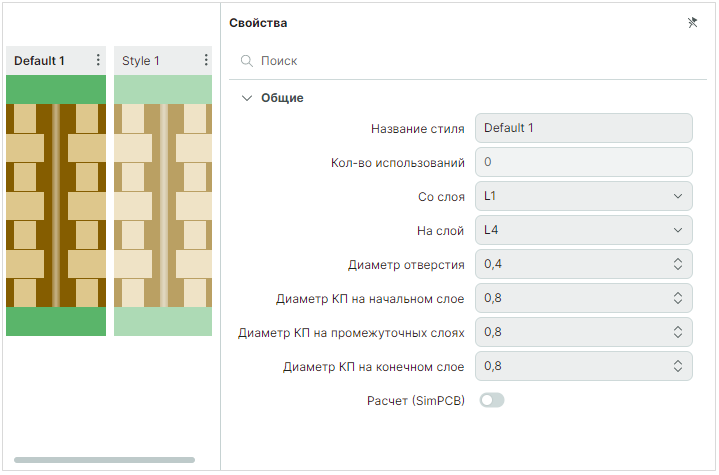Click the horizontal scrollbar under the styles
Viewport: 719px width, 475px height.
104,460
